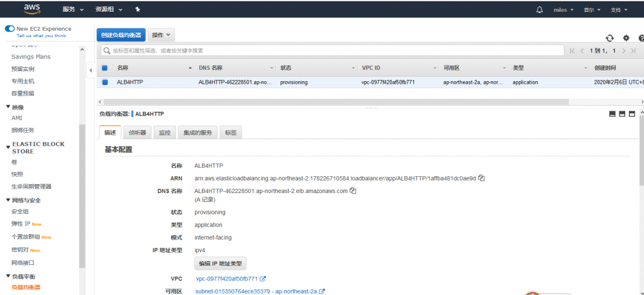This screenshot has height=295, width=644.
Task: Open the DNS 名称 column menu arrow
Action: [x=272, y=68]
